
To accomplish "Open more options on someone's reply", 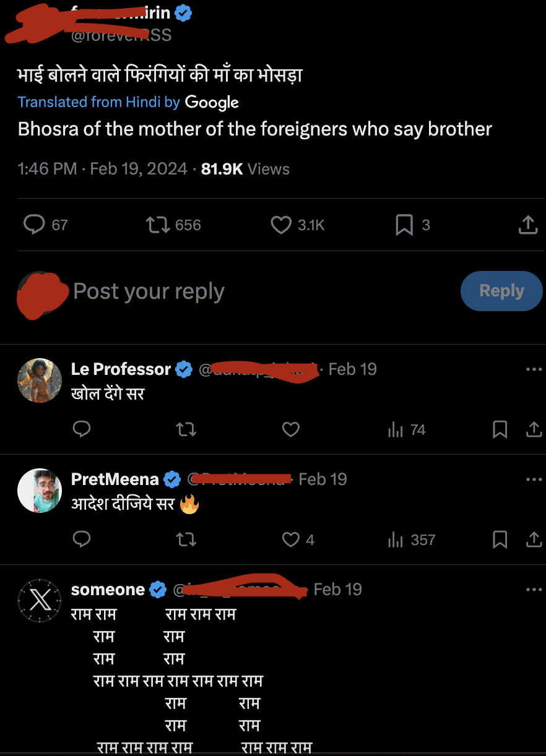I will pyautogui.click(x=533, y=590).
